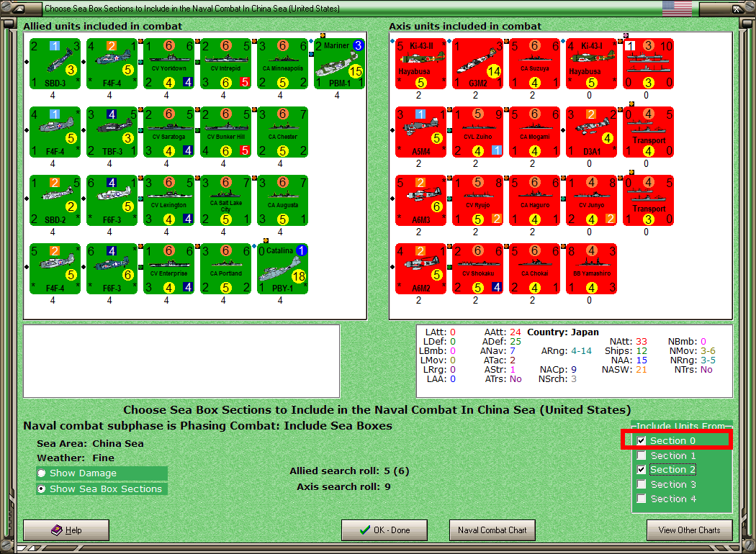Choose the BB Yamashiro battleship counter

point(592,269)
